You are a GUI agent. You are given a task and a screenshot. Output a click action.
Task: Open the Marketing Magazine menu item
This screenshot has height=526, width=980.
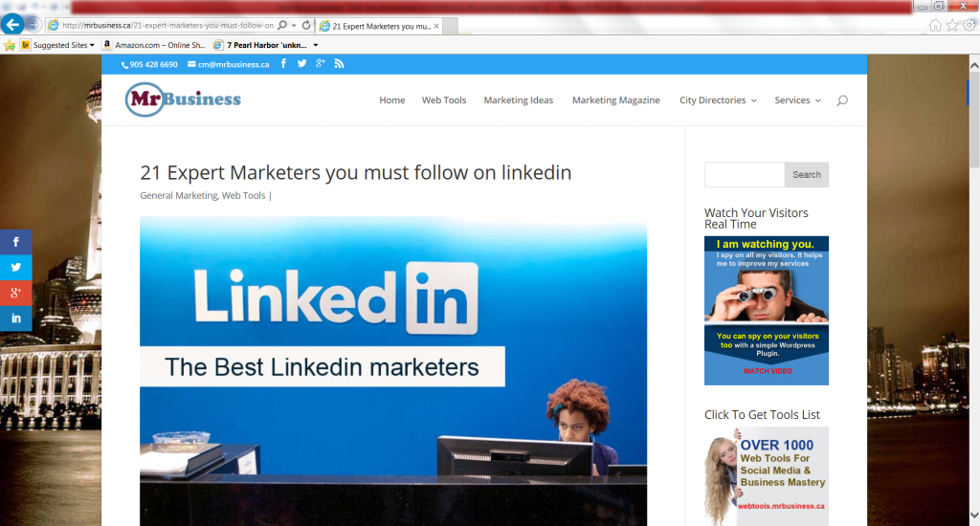click(x=615, y=100)
